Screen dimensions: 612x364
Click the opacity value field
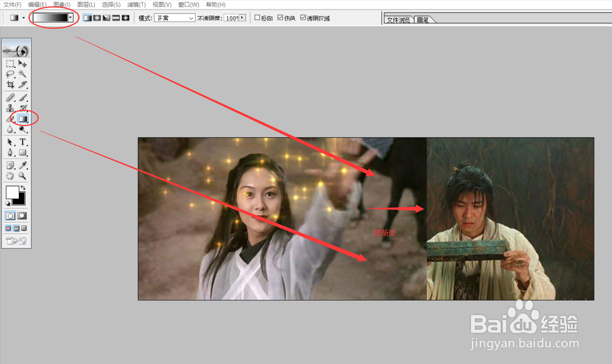(x=232, y=18)
